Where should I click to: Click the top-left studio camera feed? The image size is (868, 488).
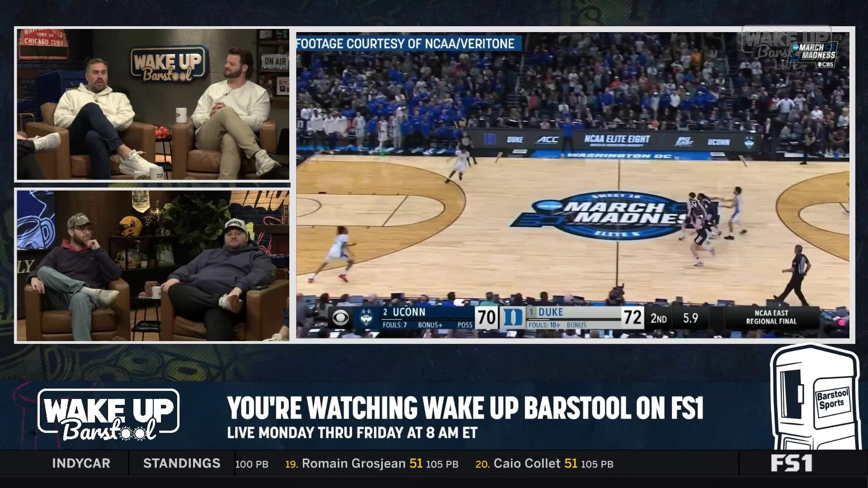[153, 104]
